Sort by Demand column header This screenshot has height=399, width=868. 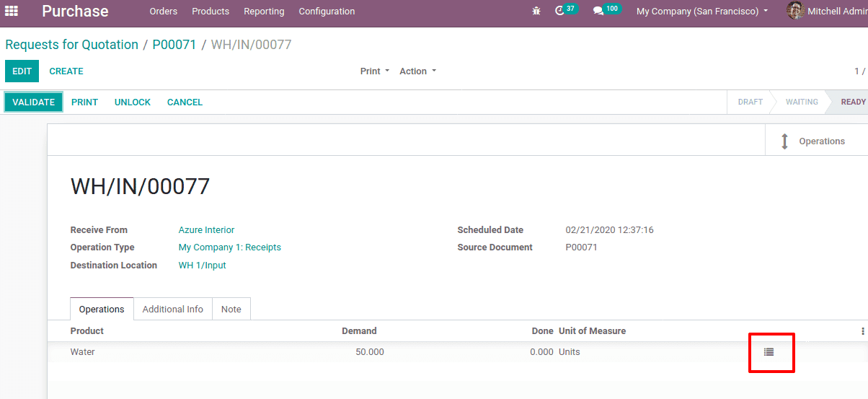point(359,331)
